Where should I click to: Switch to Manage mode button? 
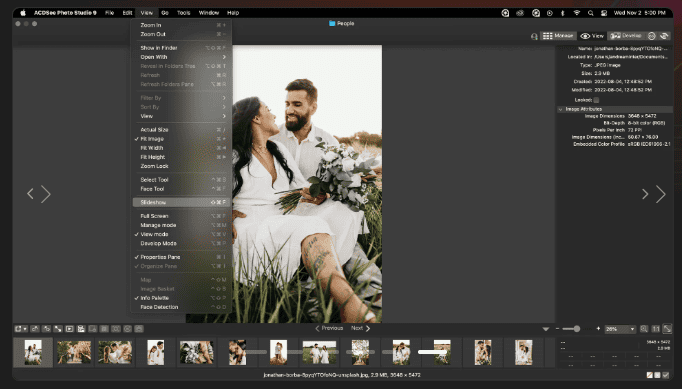click(558, 36)
